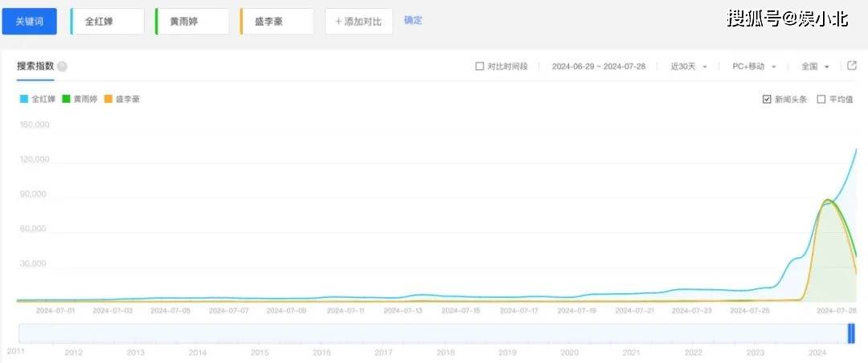
Task: Click the blue timeline range slider handle
Action: click(x=852, y=333)
